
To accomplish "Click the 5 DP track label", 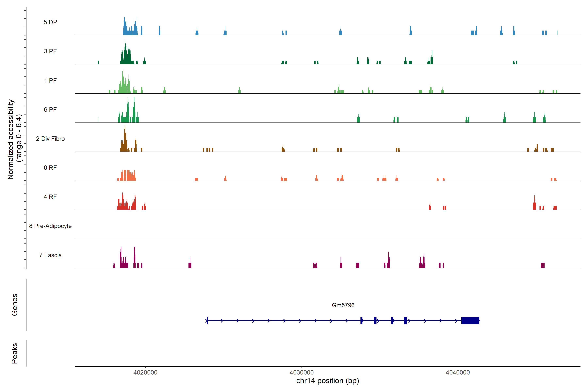I will coord(50,22).
